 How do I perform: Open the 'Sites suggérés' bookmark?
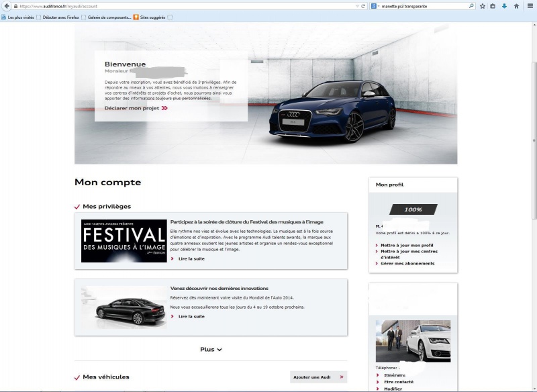(x=149, y=17)
